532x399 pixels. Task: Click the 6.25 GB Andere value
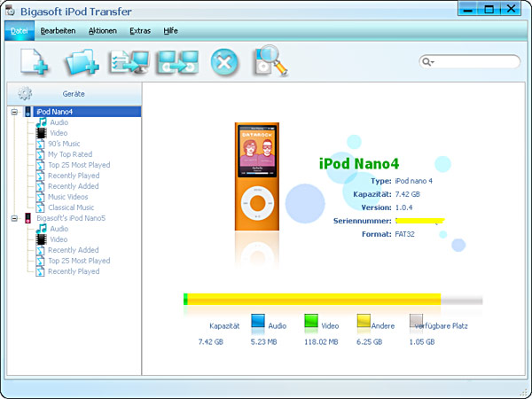[x=369, y=341]
